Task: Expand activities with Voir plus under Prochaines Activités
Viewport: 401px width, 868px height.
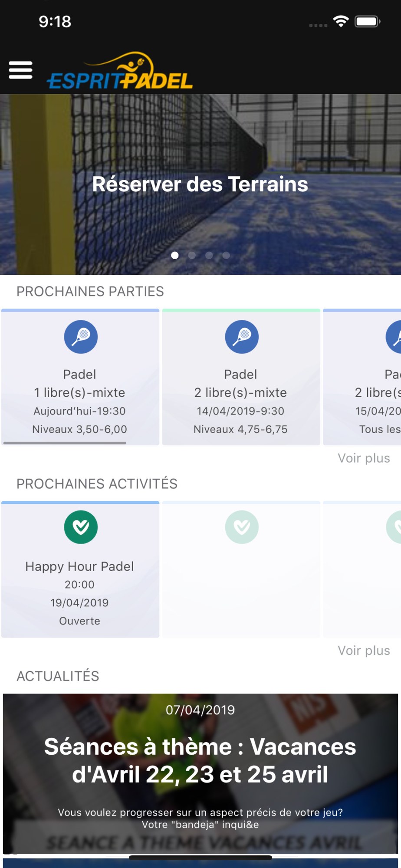Action: click(x=364, y=651)
